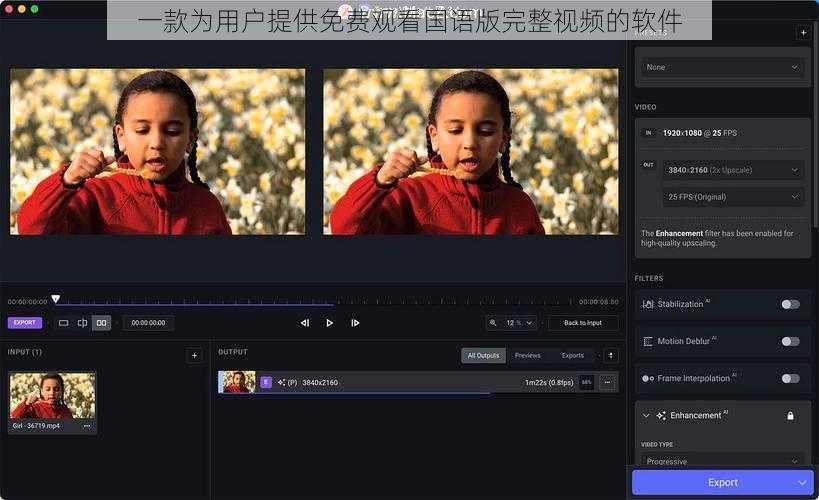The image size is (819, 500).
Task: Click the right enhanced preview image
Action: tap(471, 152)
